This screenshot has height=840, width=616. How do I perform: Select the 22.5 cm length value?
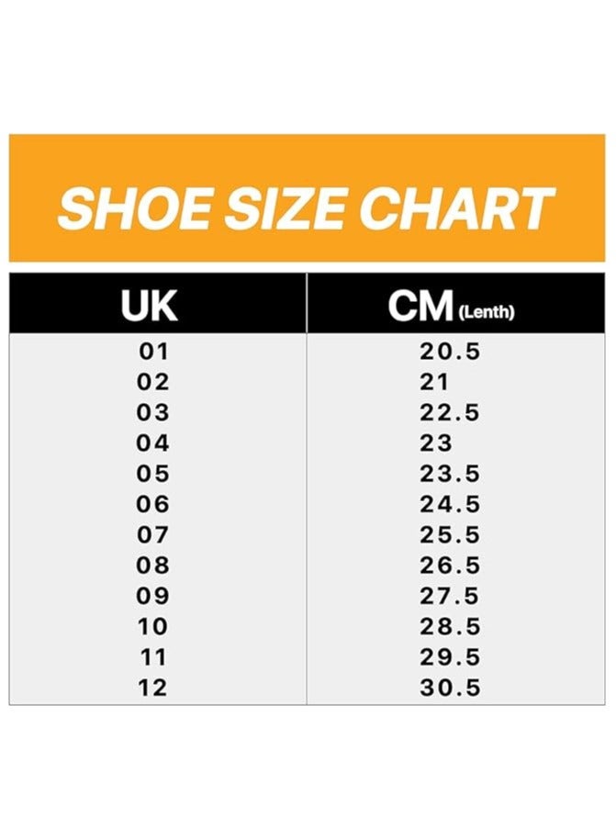click(x=450, y=413)
